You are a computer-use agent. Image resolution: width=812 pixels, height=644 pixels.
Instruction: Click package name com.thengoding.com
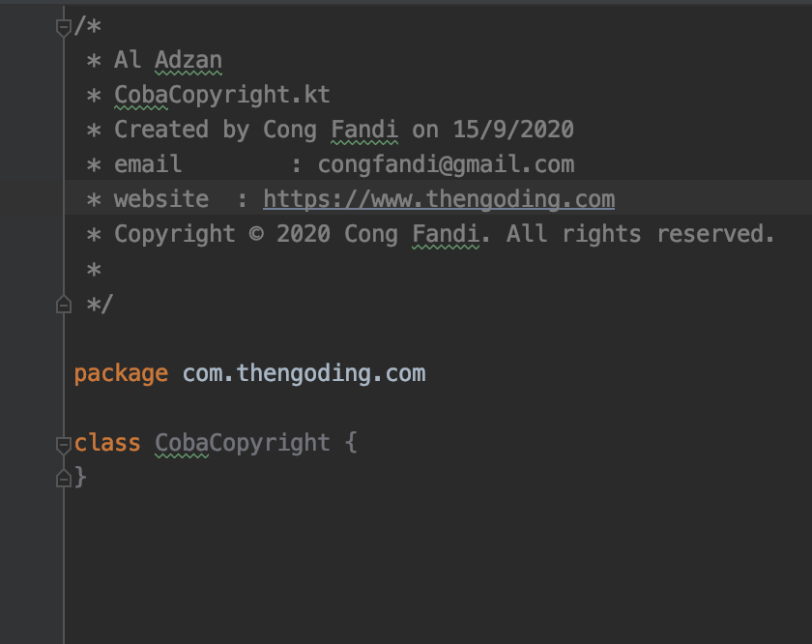click(304, 374)
